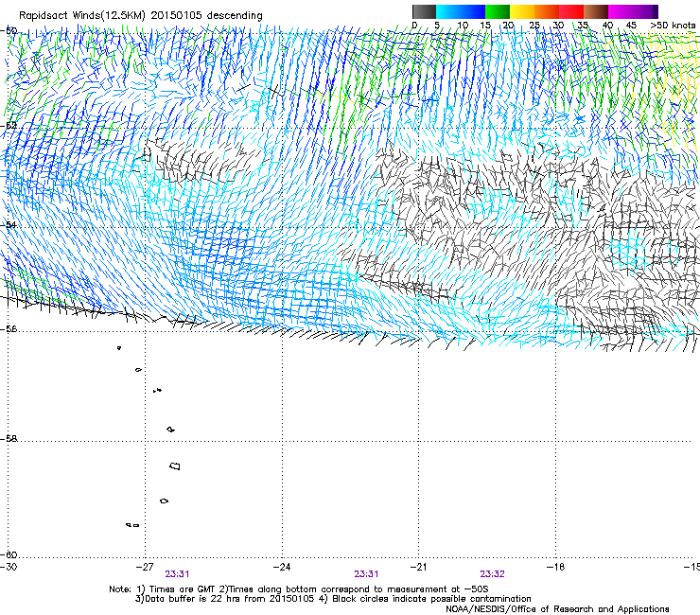Select the -58 latitude axis label
The image size is (700, 615).
pos(9,439)
